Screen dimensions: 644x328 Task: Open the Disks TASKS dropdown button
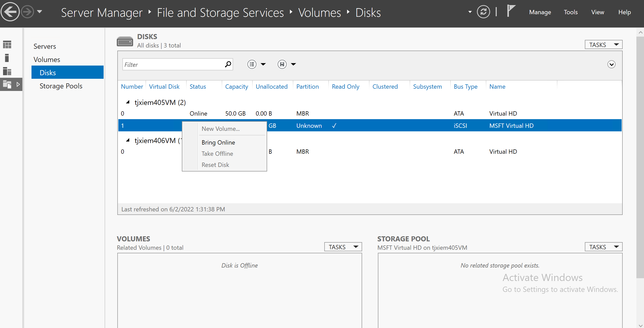pyautogui.click(x=603, y=45)
